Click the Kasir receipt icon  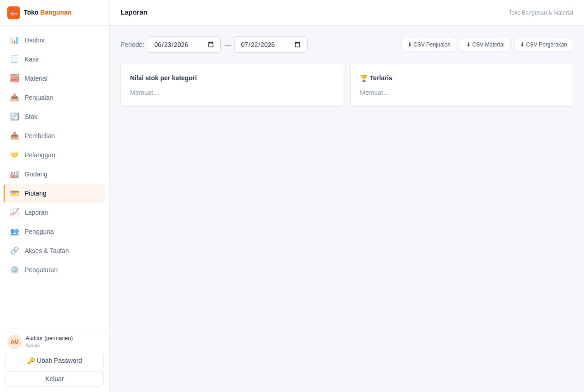coord(15,59)
